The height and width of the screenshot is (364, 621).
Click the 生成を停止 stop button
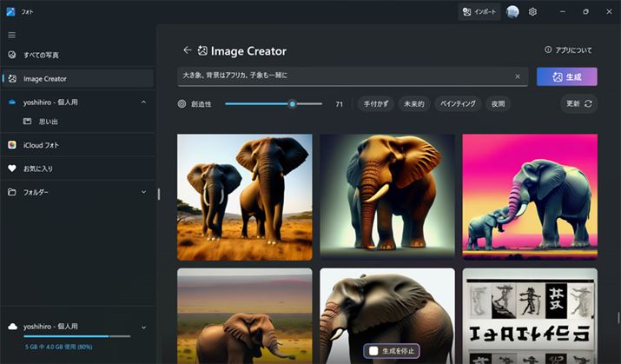tap(391, 350)
